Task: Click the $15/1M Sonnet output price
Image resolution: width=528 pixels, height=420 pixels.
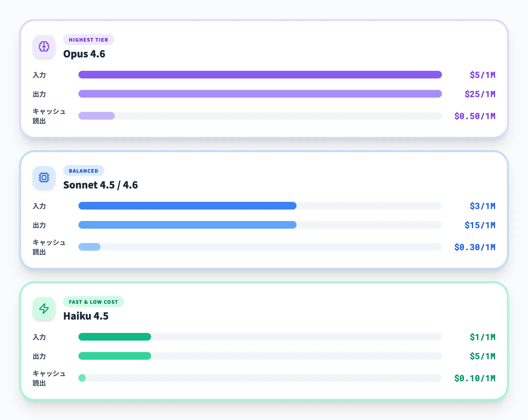Action: pyautogui.click(x=480, y=225)
